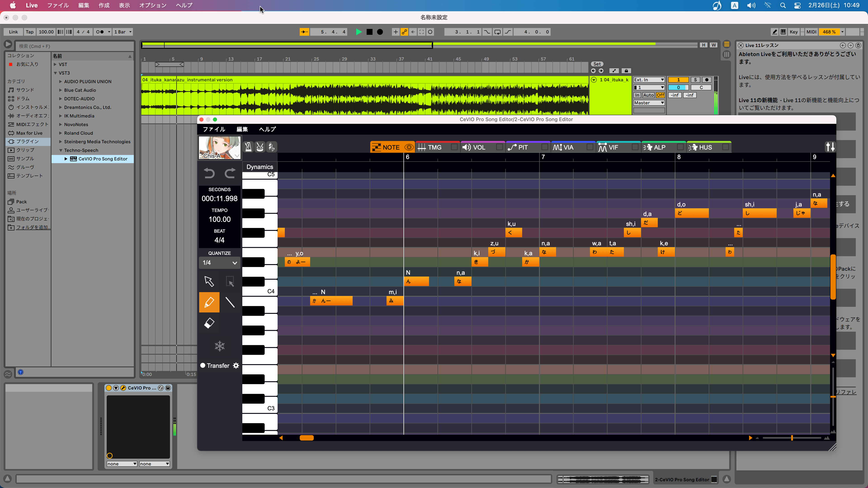Adjust CeVIO vertical scrollbar thumb
868x488 pixels.
coord(833,277)
